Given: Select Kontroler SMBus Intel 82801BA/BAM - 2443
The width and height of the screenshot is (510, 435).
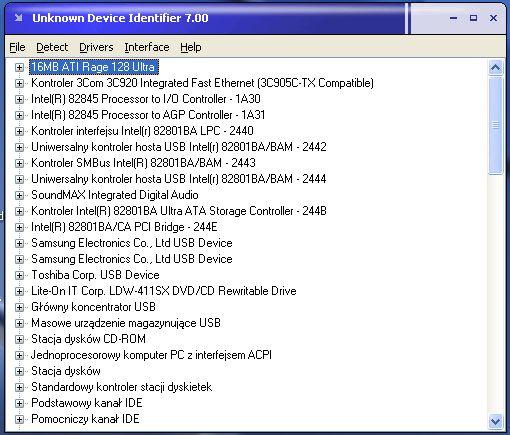Looking at the screenshot, I should [x=143, y=163].
